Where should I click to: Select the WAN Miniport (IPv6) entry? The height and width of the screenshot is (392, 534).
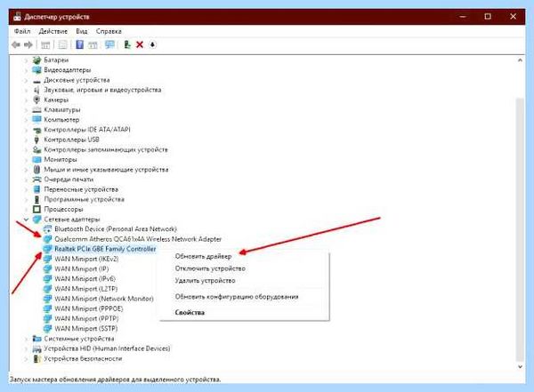coord(85,279)
